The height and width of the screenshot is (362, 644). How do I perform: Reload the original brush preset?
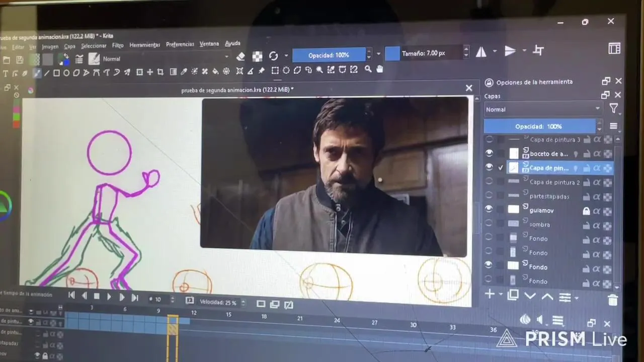tap(274, 56)
